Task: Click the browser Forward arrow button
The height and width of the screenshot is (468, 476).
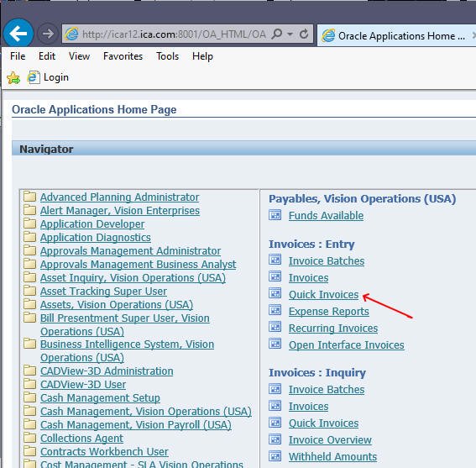Action: 48,34
